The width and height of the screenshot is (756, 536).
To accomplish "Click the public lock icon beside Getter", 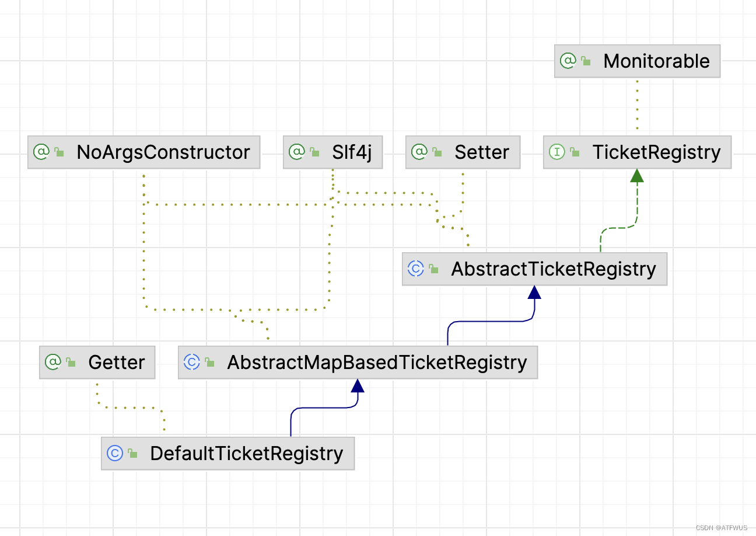I will point(71,363).
